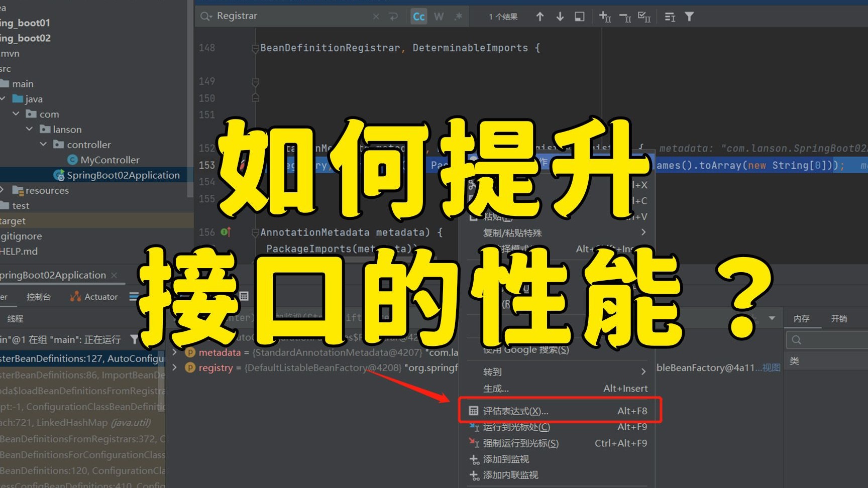868x488 pixels.
Task: Enable regex (.*) search mode
Action: click(x=458, y=16)
